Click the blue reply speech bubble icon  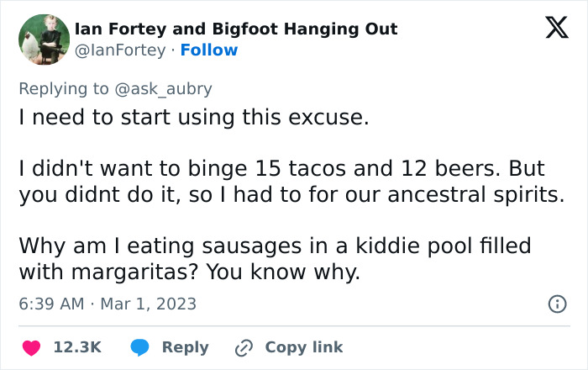139,347
